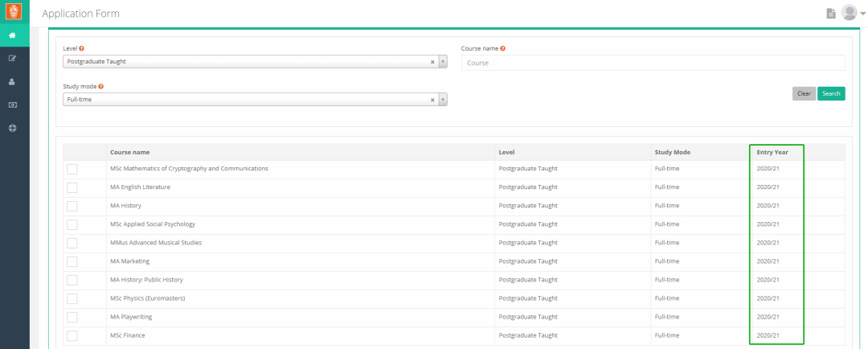Select MA Playwriting course name
Viewport: 868px width, 349px height.
pos(131,317)
